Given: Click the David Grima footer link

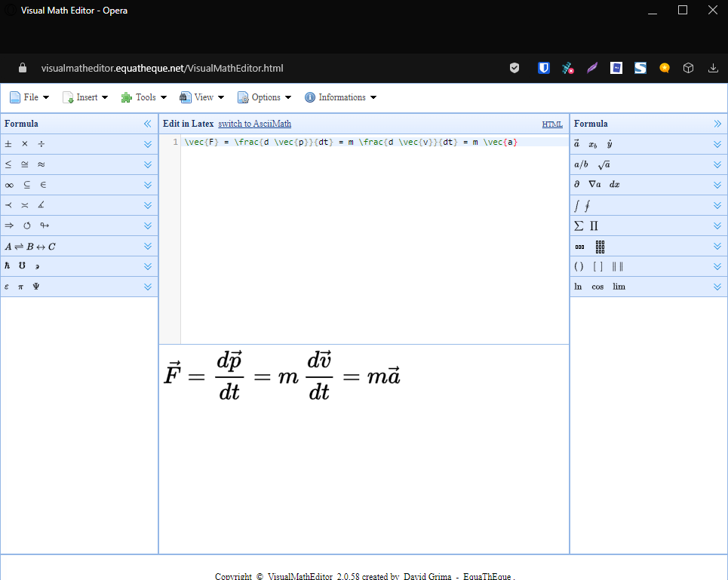Looking at the screenshot, I should pos(427,576).
